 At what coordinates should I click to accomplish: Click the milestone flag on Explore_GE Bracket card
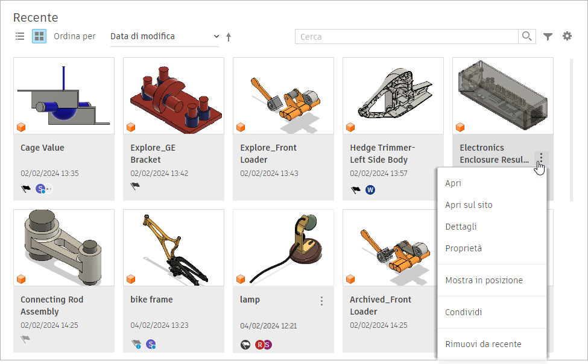pos(135,186)
